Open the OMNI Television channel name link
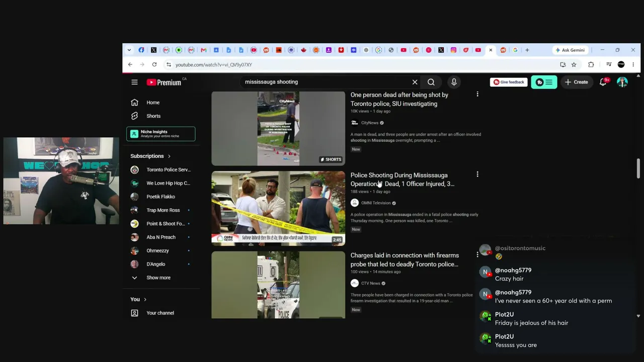Screen dimensions: 644x362 pos(376,203)
